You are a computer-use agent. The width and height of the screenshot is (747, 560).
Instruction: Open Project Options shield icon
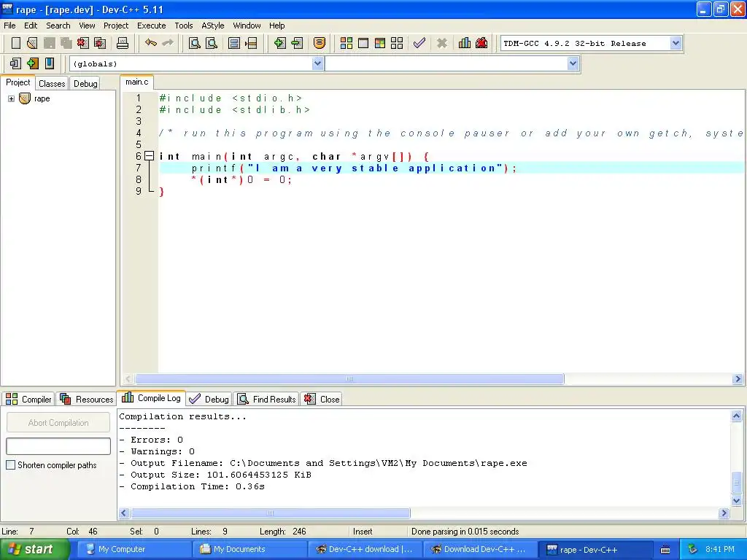coord(320,43)
